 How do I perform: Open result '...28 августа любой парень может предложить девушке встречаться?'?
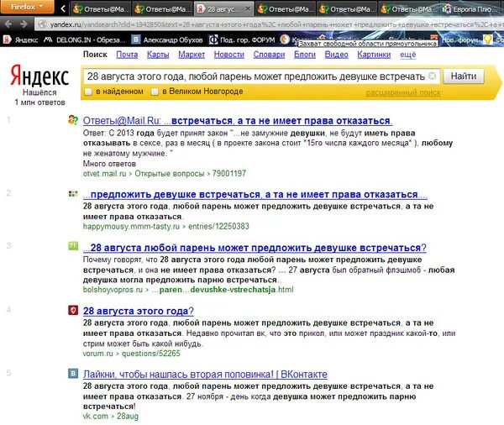pos(255,248)
